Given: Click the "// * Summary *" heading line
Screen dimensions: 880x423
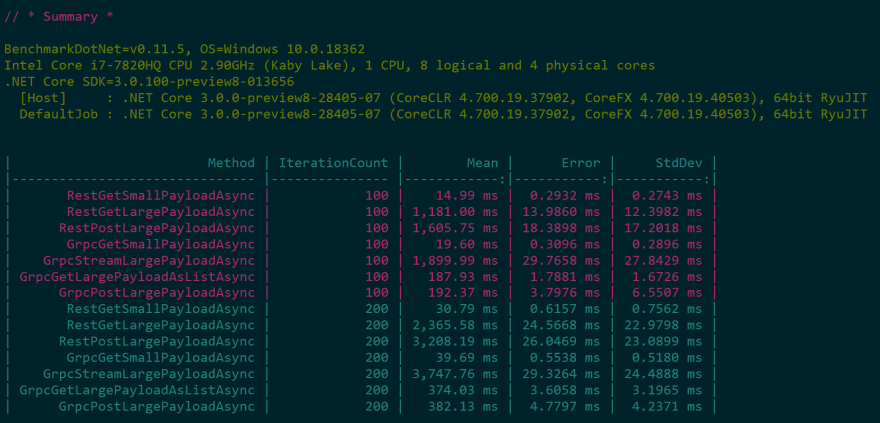Looking at the screenshot, I should [59, 17].
